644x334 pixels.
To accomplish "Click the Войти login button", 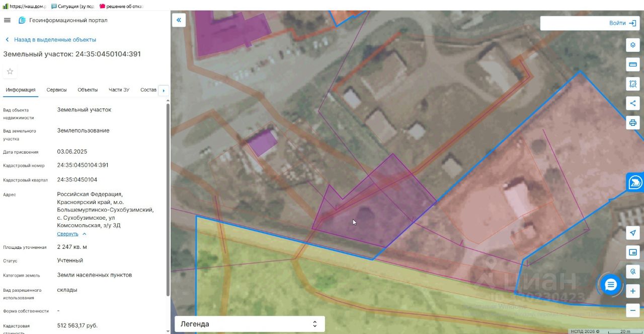I will coord(590,23).
